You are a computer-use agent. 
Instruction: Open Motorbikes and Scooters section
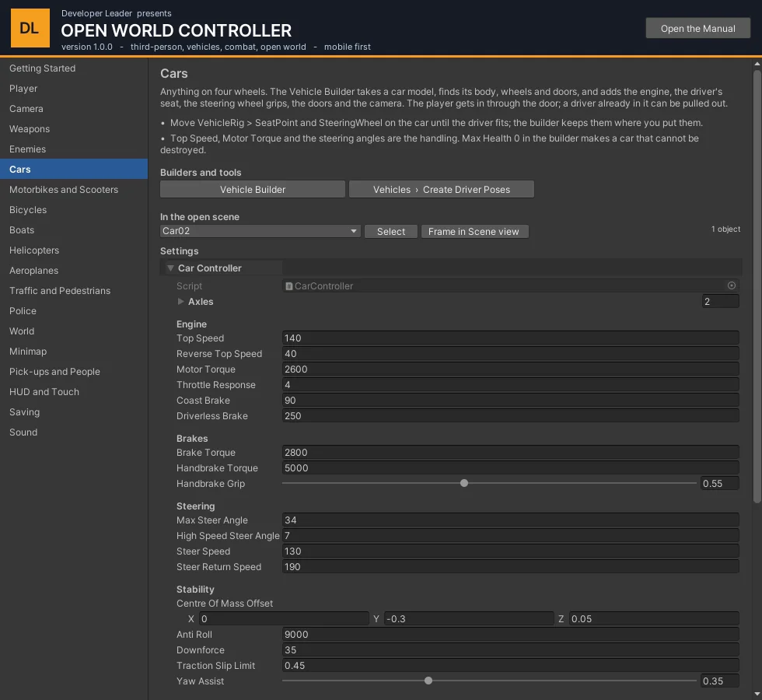click(x=74, y=190)
